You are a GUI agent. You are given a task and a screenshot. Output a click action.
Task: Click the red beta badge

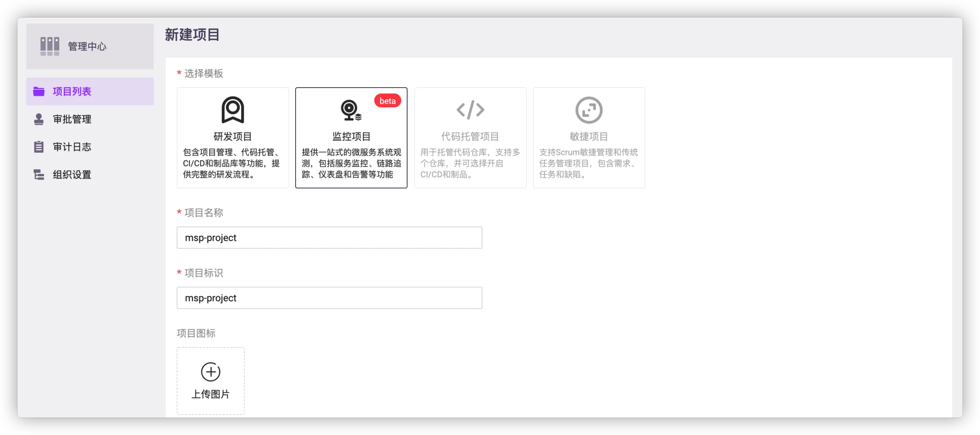[x=387, y=101]
